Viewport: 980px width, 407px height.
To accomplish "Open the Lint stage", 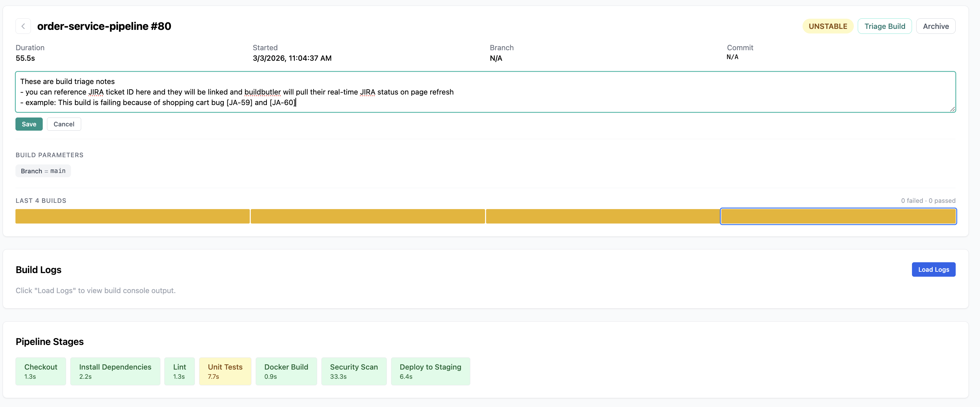I will tap(179, 371).
